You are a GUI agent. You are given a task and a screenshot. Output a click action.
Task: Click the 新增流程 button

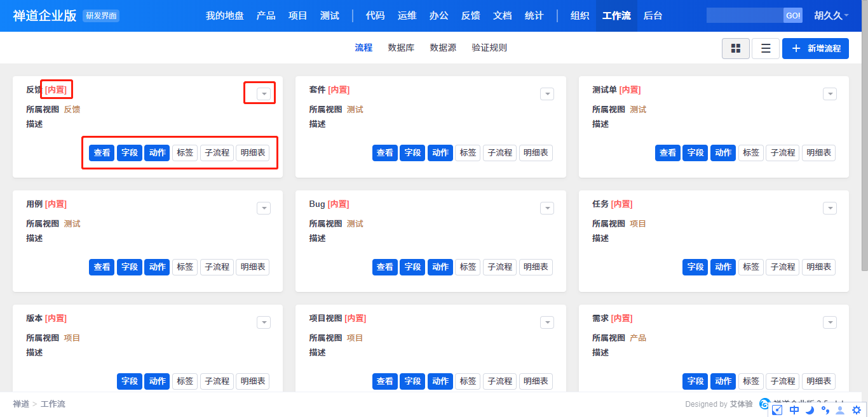click(815, 49)
